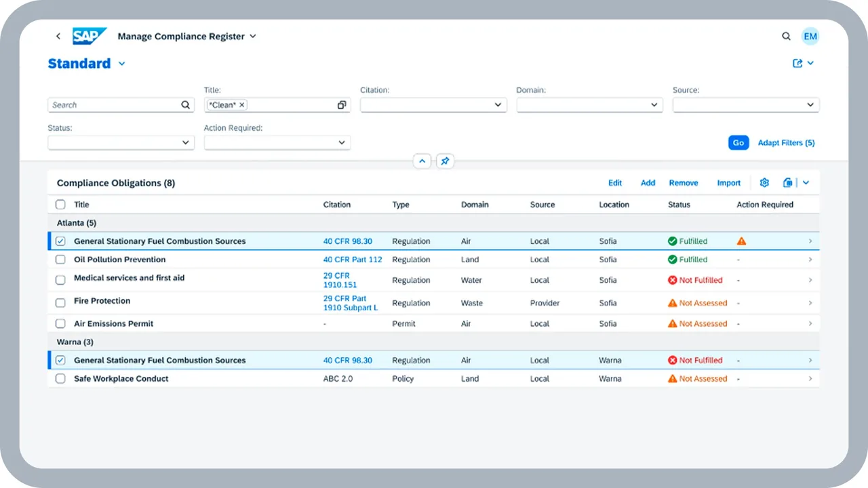
Task: Open details arrow for Safe Workplace Conduct row
Action: [810, 379]
